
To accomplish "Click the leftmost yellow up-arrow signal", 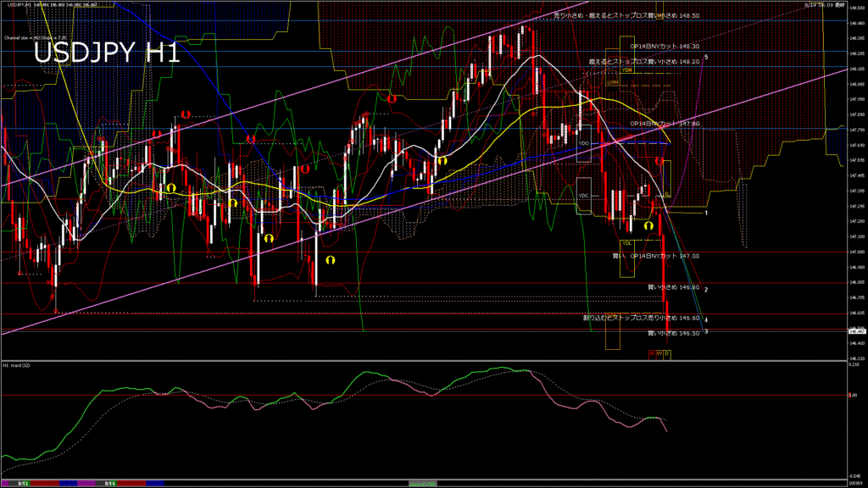I will [170, 187].
